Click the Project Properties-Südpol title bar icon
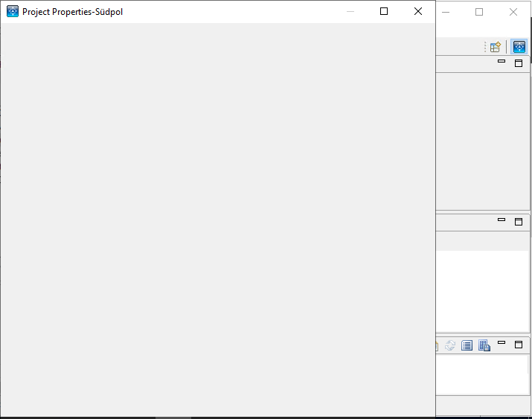Viewport: 532px width, 419px height. pyautogui.click(x=13, y=11)
